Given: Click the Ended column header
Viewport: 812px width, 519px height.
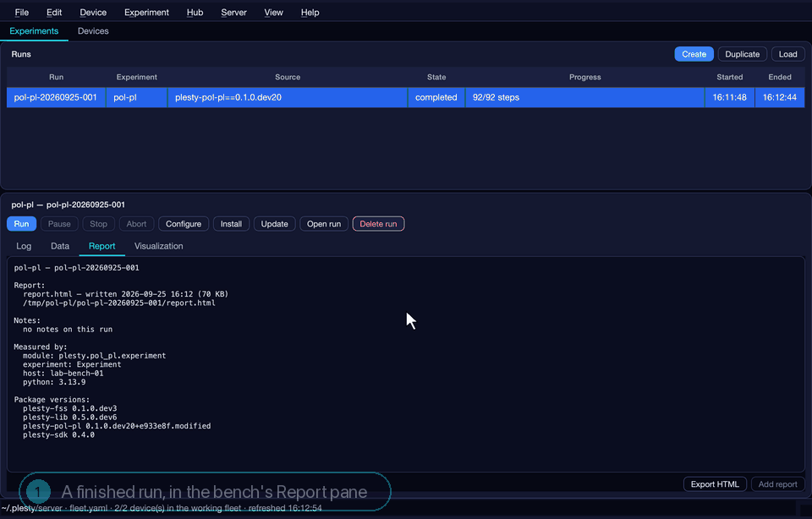Looking at the screenshot, I should [780, 77].
